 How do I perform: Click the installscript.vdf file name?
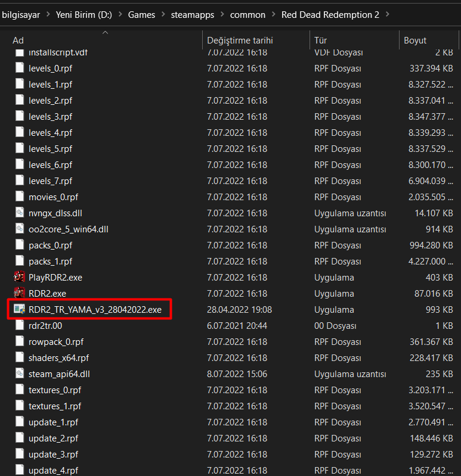(x=58, y=52)
